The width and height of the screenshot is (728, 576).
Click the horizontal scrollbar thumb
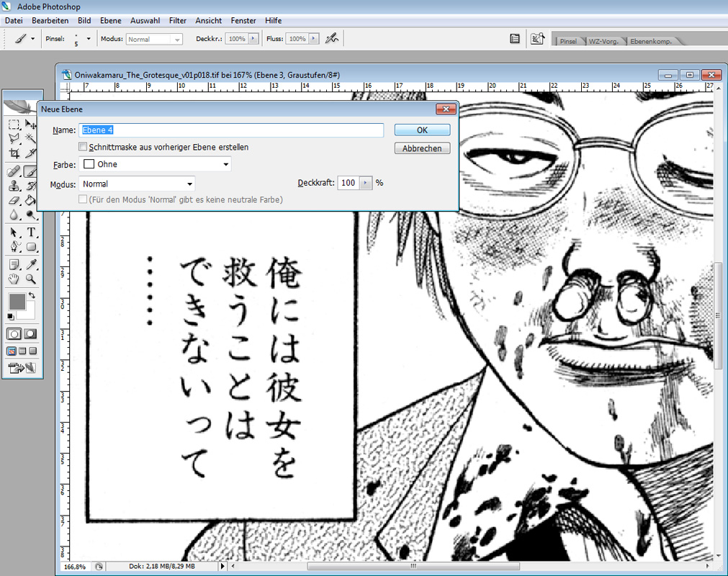click(413, 566)
